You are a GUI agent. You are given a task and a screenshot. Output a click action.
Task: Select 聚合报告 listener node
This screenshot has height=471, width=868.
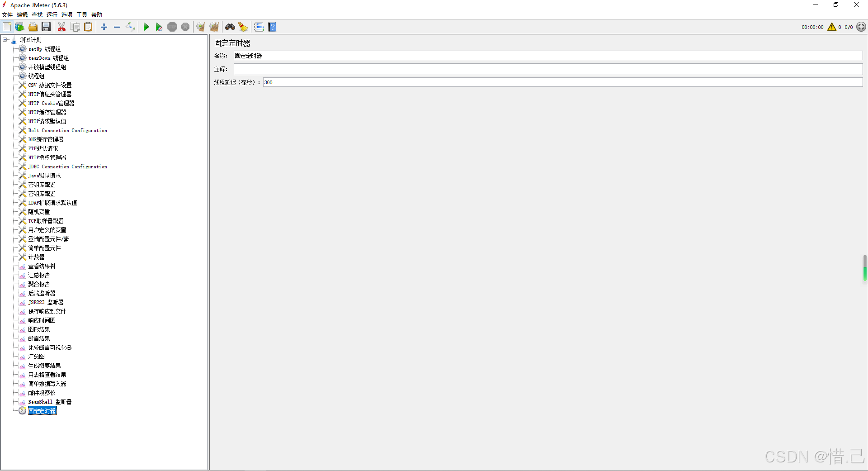coord(39,284)
